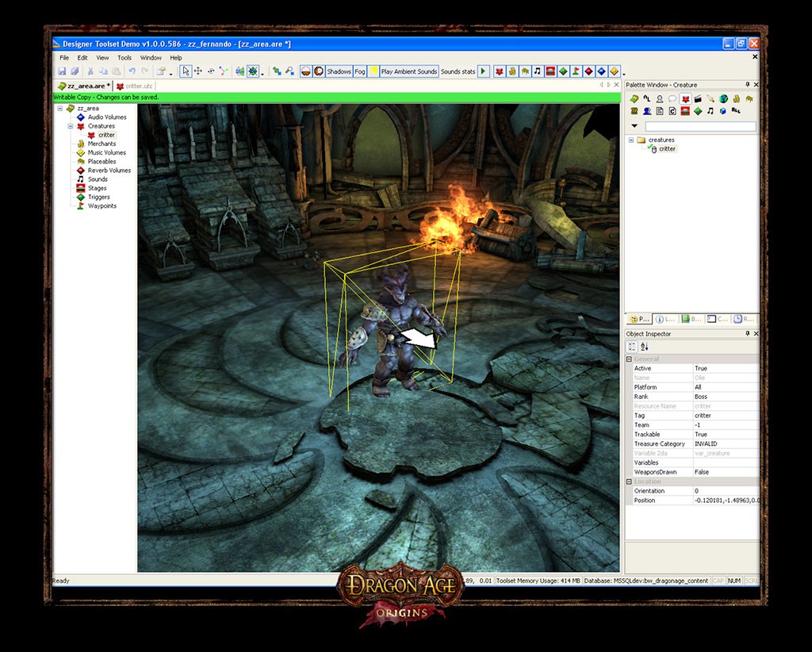The height and width of the screenshot is (652, 812).
Task: Toggle the Fog button
Action: tap(360, 71)
